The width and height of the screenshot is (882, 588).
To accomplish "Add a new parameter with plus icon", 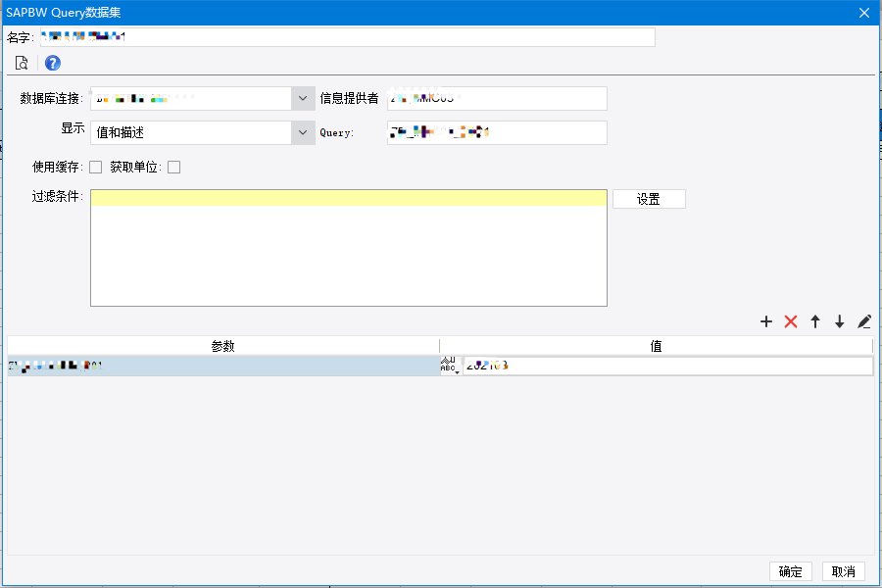I will 766,321.
